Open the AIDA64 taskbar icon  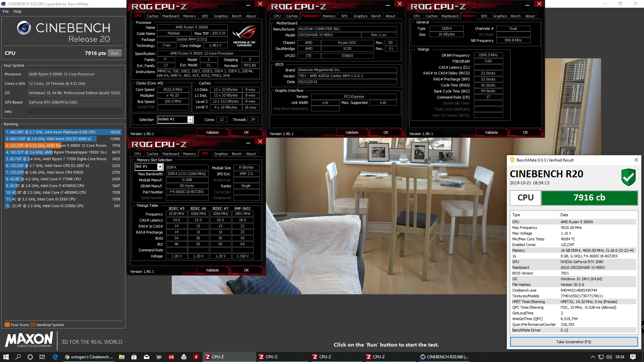[x=171, y=357]
